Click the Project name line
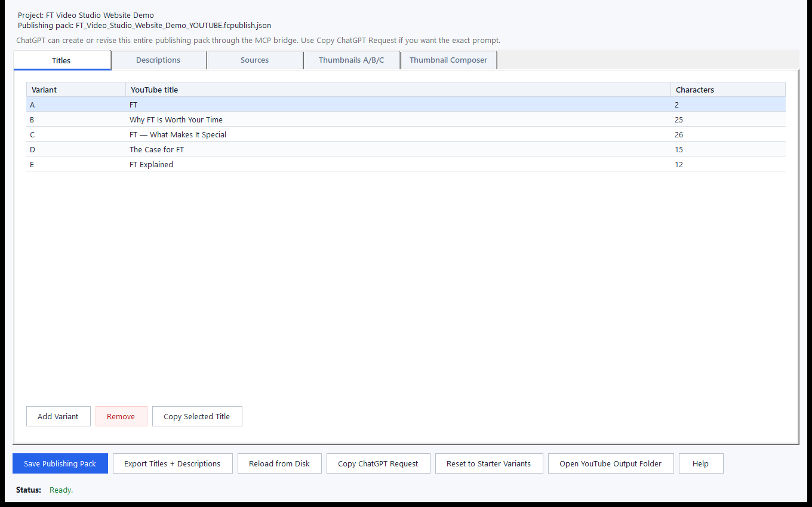Screen dimensions: 812x507 86,16
